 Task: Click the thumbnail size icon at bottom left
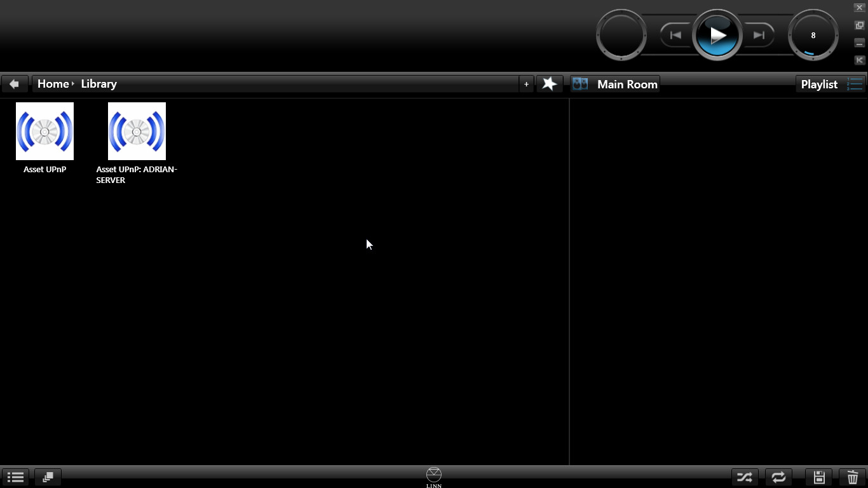click(48, 477)
